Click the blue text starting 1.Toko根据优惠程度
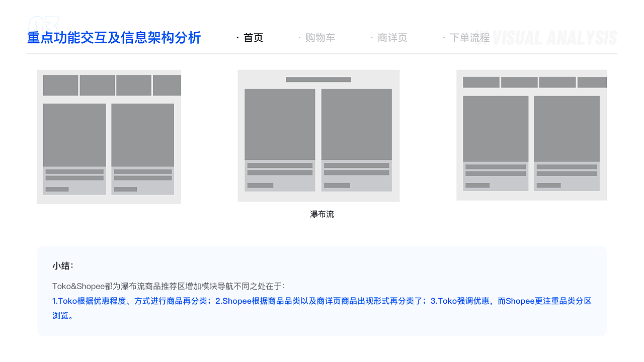Screen dimensions: 644x362 321,301
